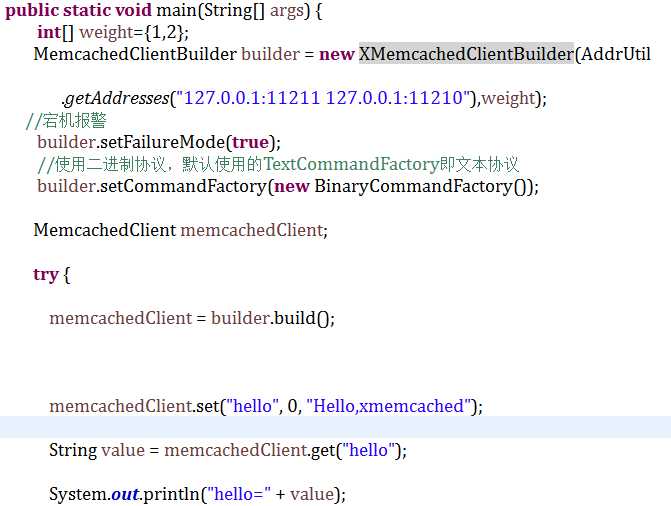Click the "String" type before value

[73, 451]
